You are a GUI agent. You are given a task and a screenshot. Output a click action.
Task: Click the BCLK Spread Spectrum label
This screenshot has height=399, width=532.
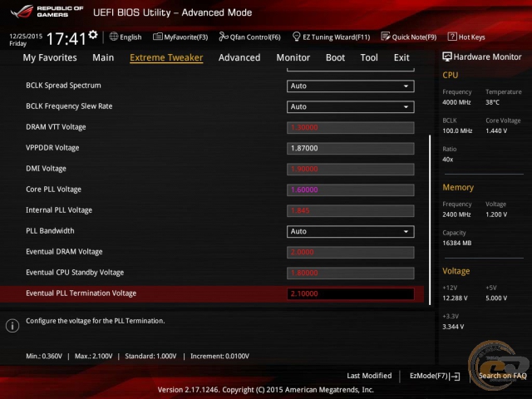(x=63, y=86)
